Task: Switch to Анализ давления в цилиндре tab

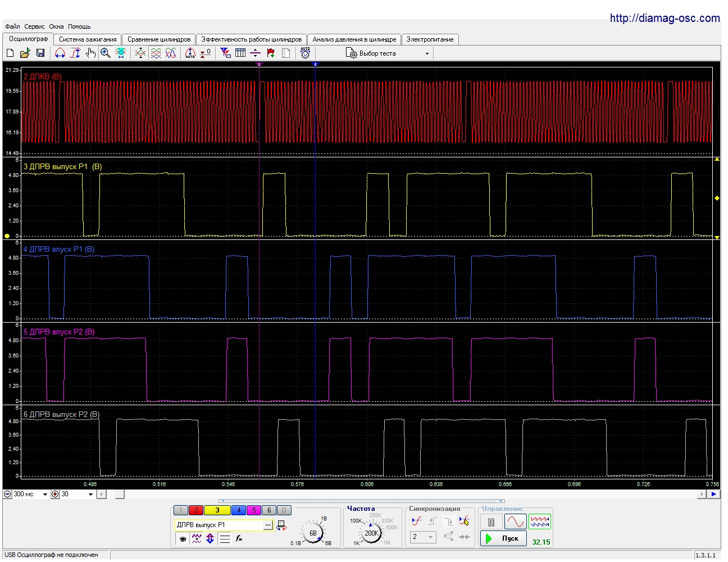Action: click(x=354, y=39)
